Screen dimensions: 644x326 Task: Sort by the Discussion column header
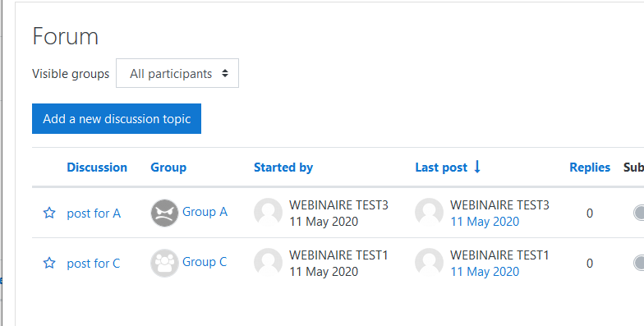click(97, 168)
